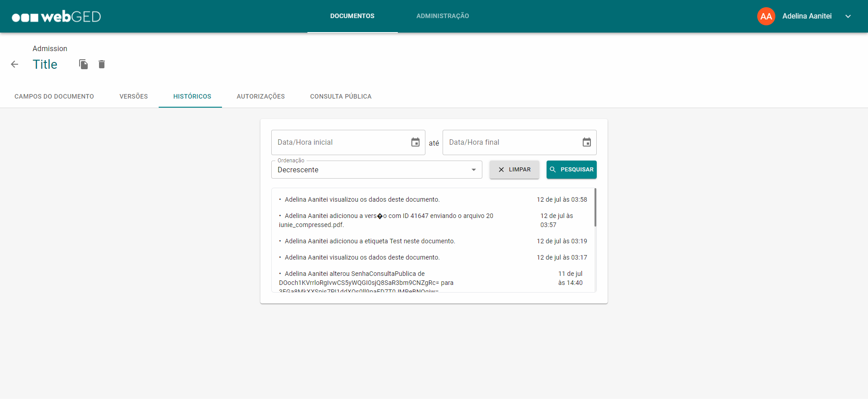Open the Documentos top menu
The height and width of the screenshot is (412, 868).
352,16
